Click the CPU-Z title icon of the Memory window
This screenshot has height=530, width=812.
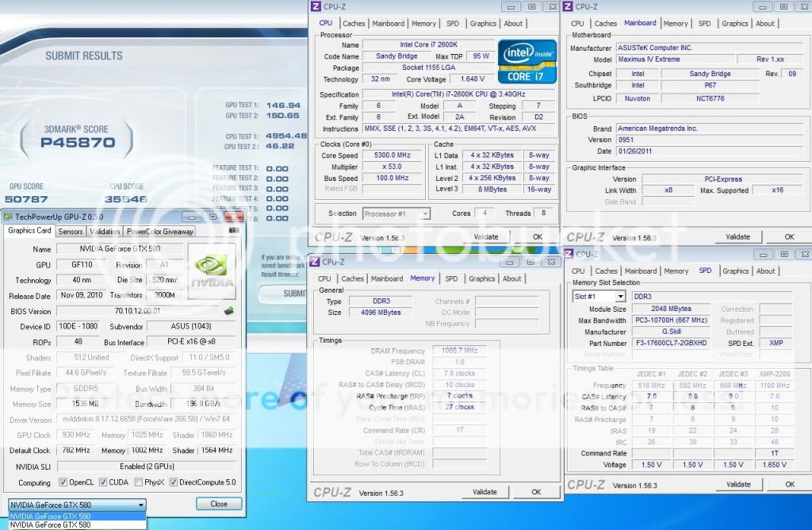316,262
